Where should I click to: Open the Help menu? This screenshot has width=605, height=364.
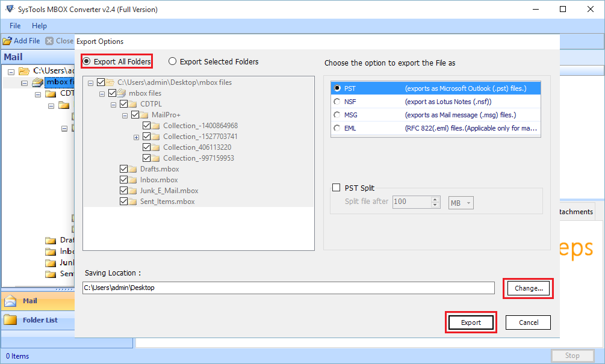click(39, 26)
